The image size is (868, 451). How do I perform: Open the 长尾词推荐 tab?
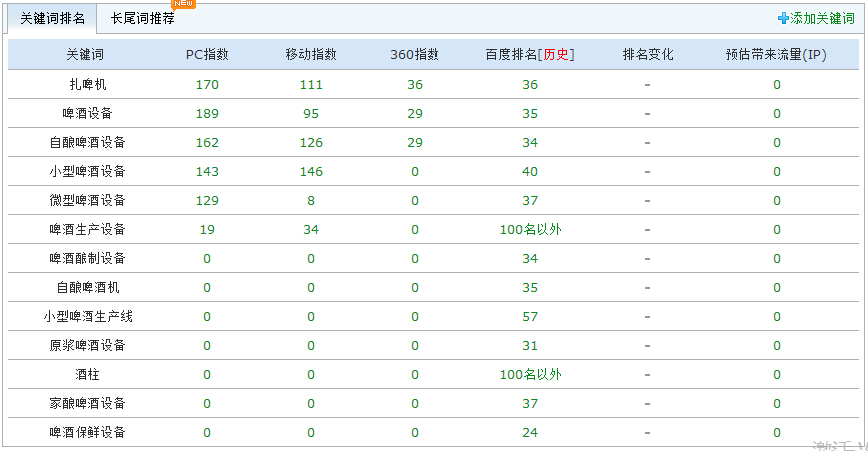[142, 18]
